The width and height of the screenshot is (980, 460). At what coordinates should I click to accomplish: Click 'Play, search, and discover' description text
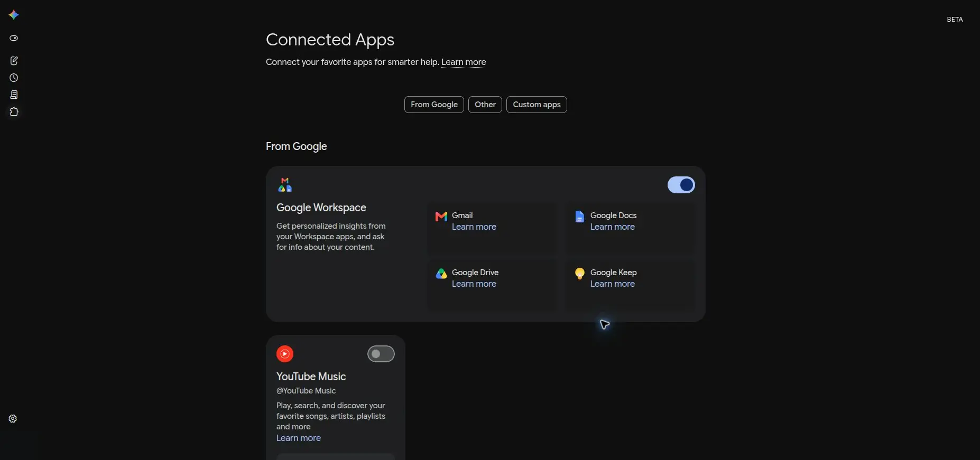[x=331, y=416]
